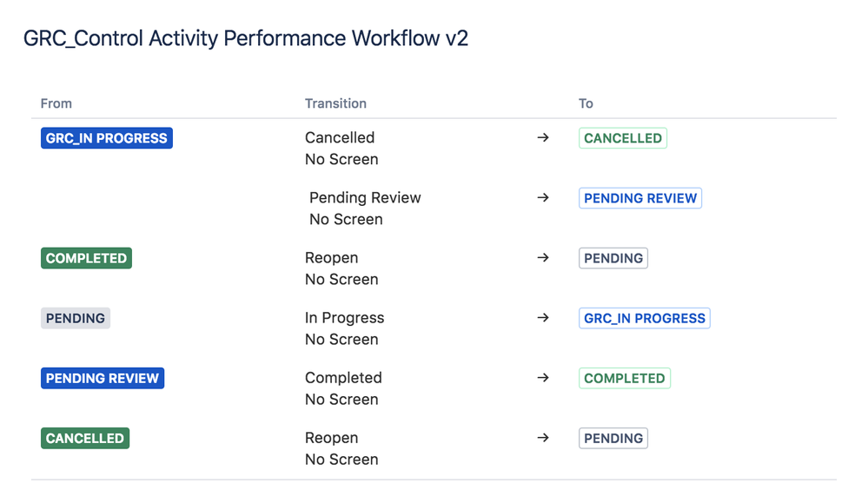Select GRC_IN PROGRESS status in the From column

coord(107,138)
